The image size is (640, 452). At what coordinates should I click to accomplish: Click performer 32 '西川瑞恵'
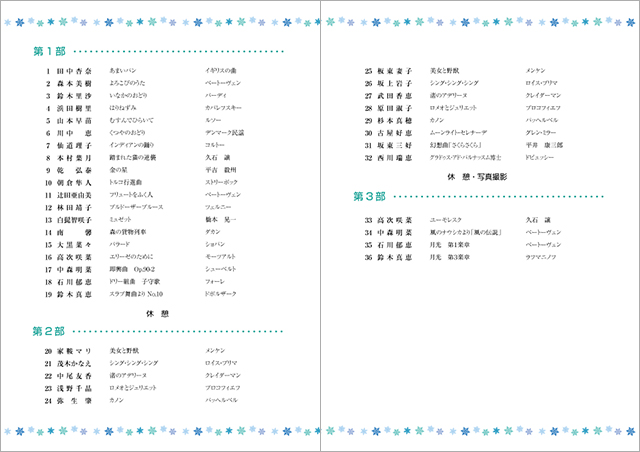(x=395, y=158)
